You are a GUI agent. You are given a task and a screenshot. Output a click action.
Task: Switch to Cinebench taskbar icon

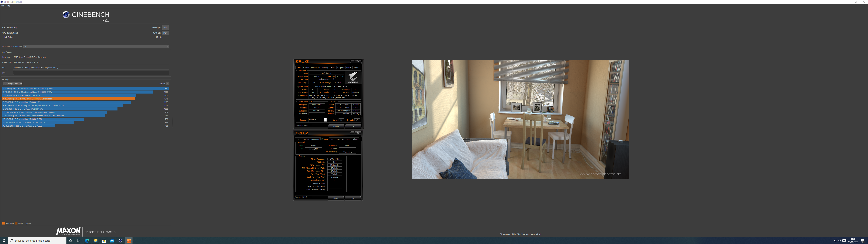point(120,241)
